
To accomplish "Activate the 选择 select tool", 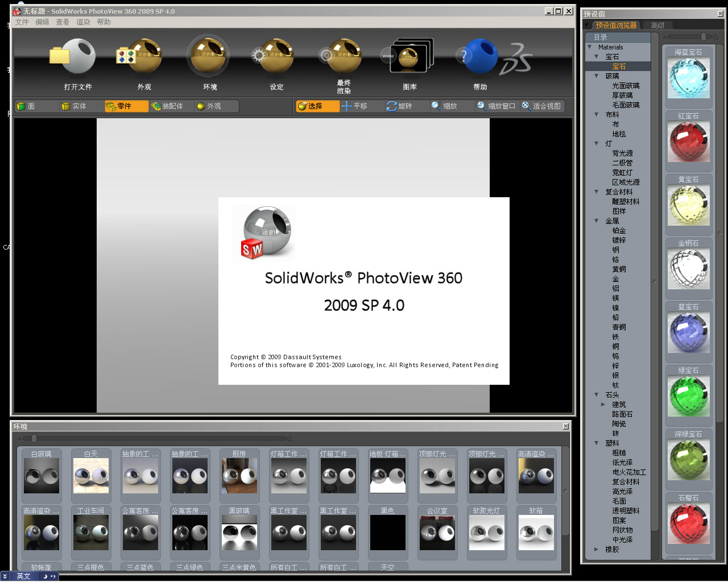I will [317, 106].
